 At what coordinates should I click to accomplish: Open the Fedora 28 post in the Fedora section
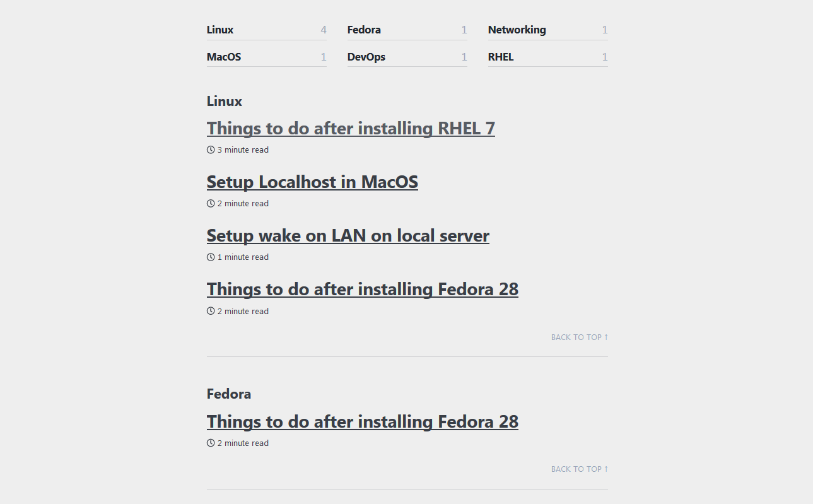pos(362,421)
